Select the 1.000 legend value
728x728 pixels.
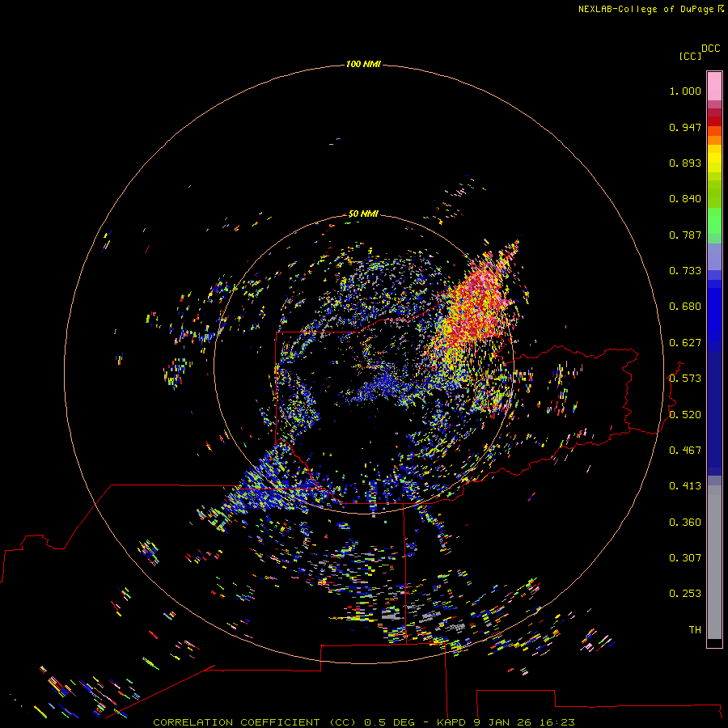[685, 91]
